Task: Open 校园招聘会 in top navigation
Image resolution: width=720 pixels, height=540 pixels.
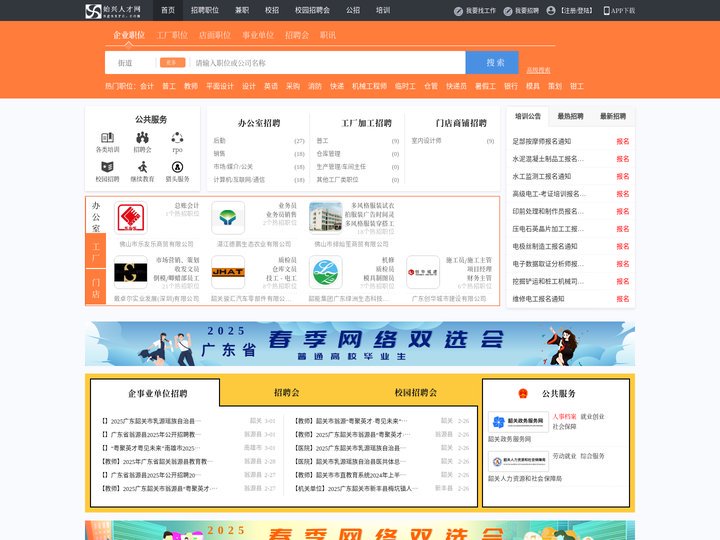Action: pos(312,10)
